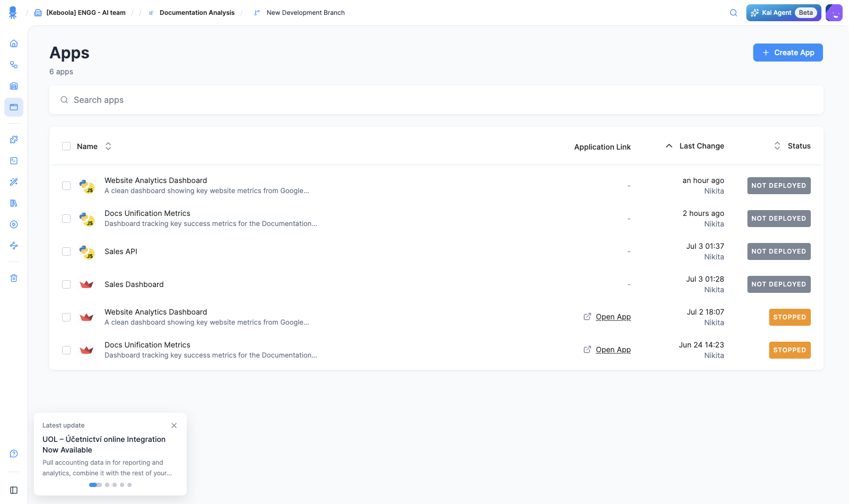Screen dimensions: 849x504
Task: Check Website Analytics Dashboard row from Jul 2
Action: pyautogui.click(x=66, y=317)
